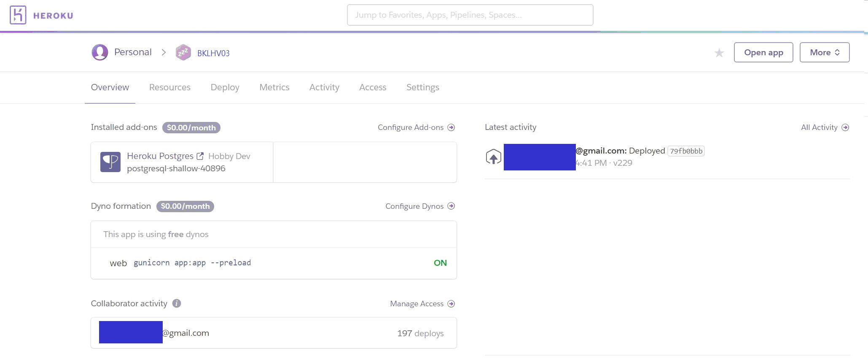Click the Heroku Postgres external link icon
868x359 pixels.
pyautogui.click(x=200, y=156)
